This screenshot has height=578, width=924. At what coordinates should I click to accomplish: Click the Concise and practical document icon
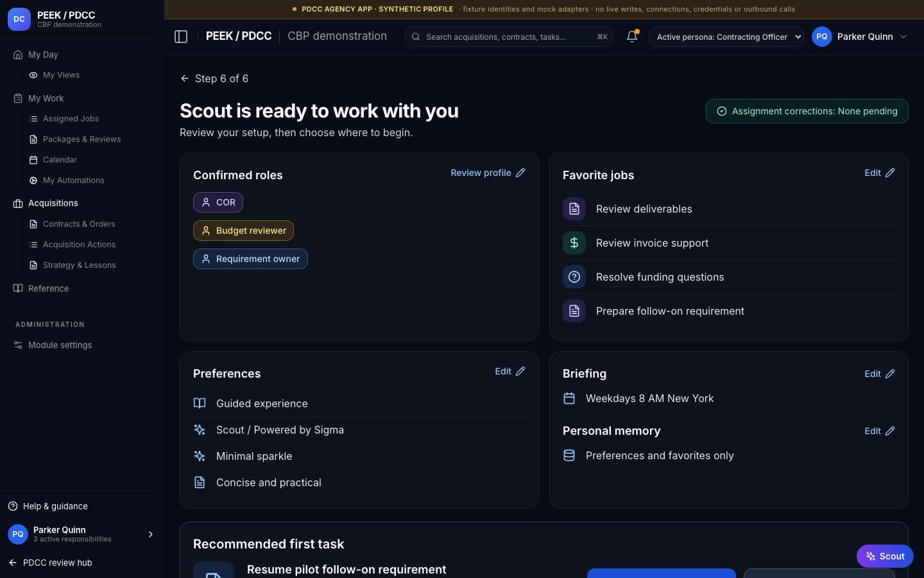(200, 482)
